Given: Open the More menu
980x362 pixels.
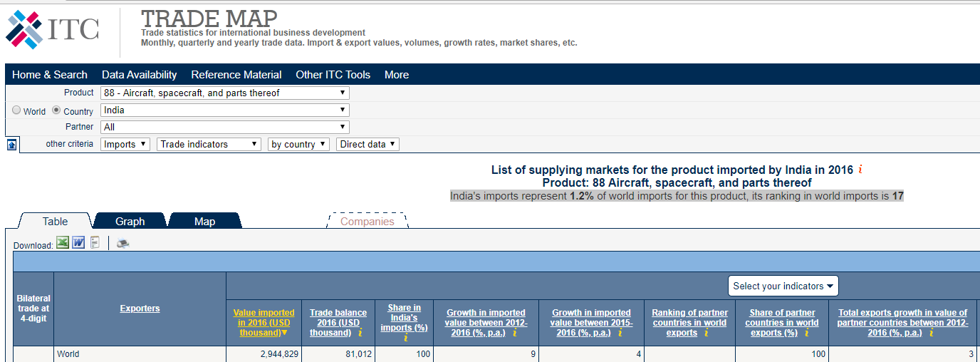Looking at the screenshot, I should [397, 75].
